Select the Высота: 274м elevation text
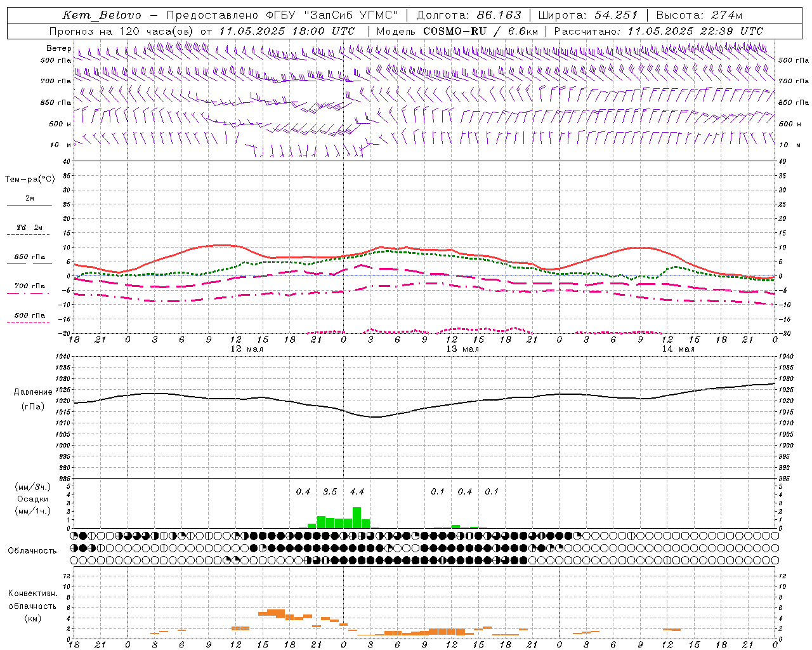The image size is (812, 650). (699, 15)
